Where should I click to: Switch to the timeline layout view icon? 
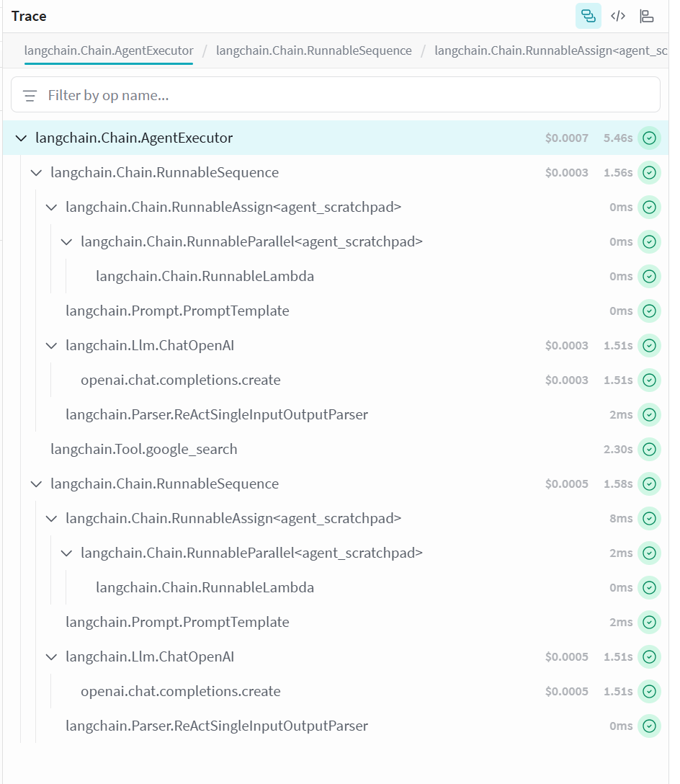click(x=647, y=16)
